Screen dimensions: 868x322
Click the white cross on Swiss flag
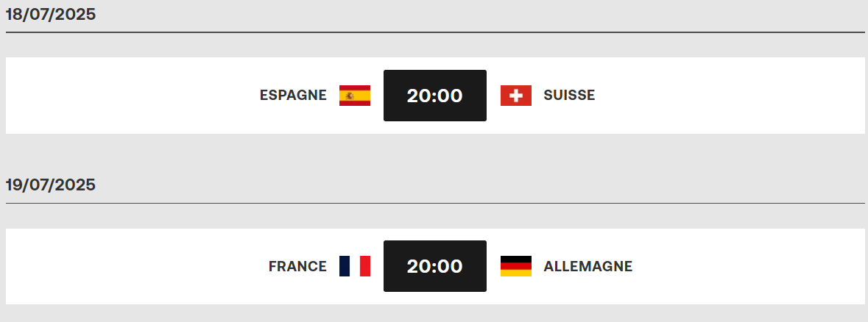pos(516,96)
